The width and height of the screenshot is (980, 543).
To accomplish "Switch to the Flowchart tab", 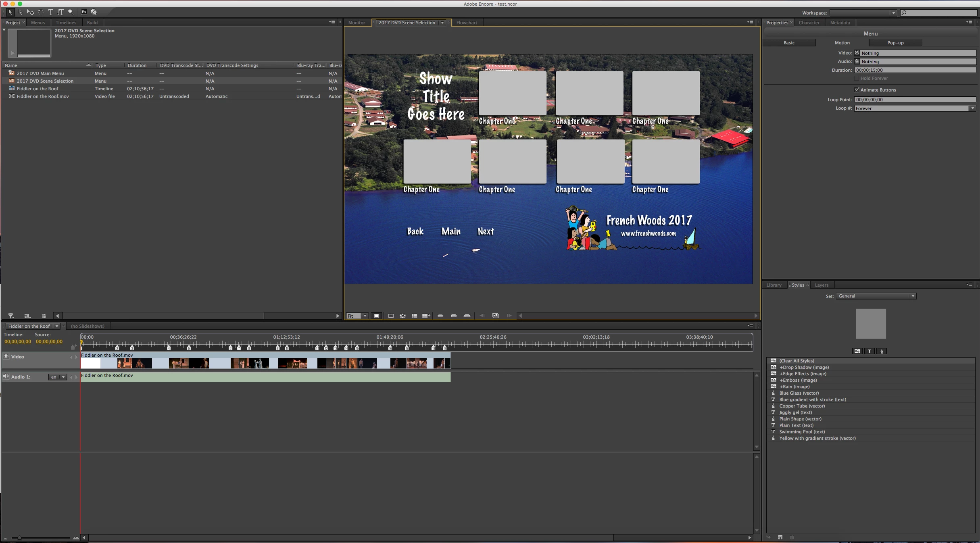I will (x=467, y=23).
